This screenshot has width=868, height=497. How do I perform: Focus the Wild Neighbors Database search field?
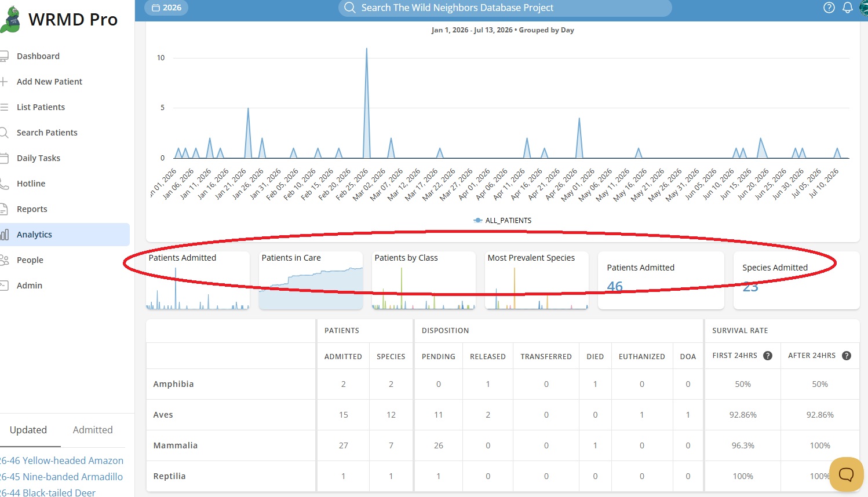tap(505, 8)
